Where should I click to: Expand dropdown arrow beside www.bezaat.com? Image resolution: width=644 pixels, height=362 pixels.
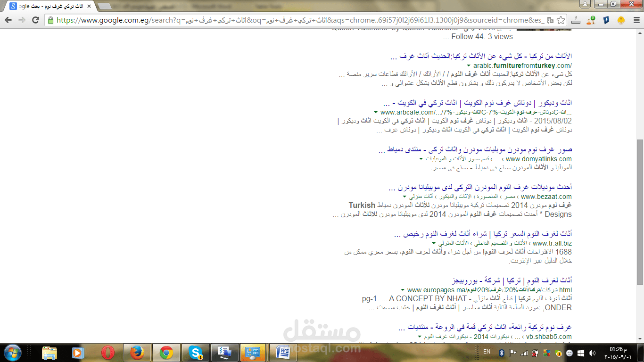[x=405, y=197]
